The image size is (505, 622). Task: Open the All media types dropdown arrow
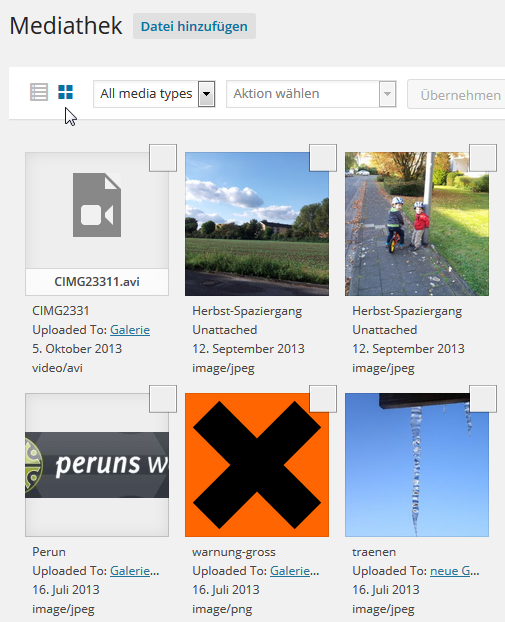[x=206, y=94]
